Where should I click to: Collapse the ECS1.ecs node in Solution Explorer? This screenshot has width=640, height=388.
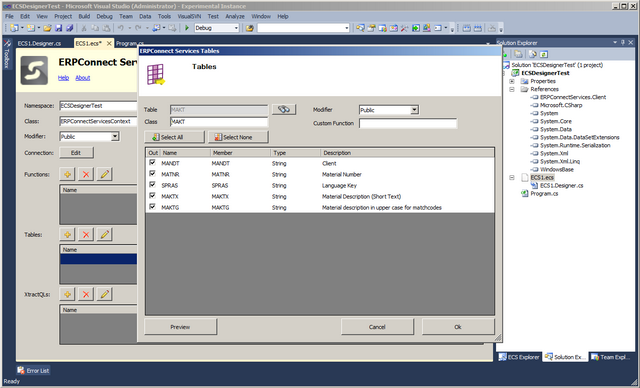(x=512, y=177)
